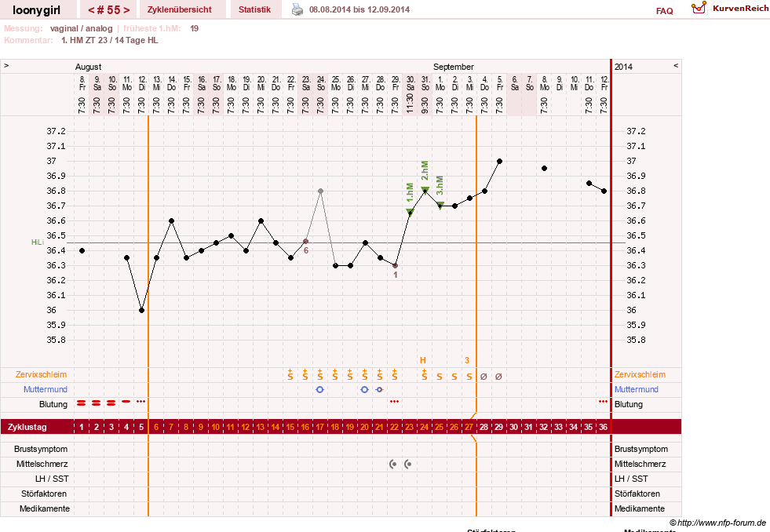Click the temperature point on 8 September
The image size is (770, 532).
pyautogui.click(x=544, y=169)
